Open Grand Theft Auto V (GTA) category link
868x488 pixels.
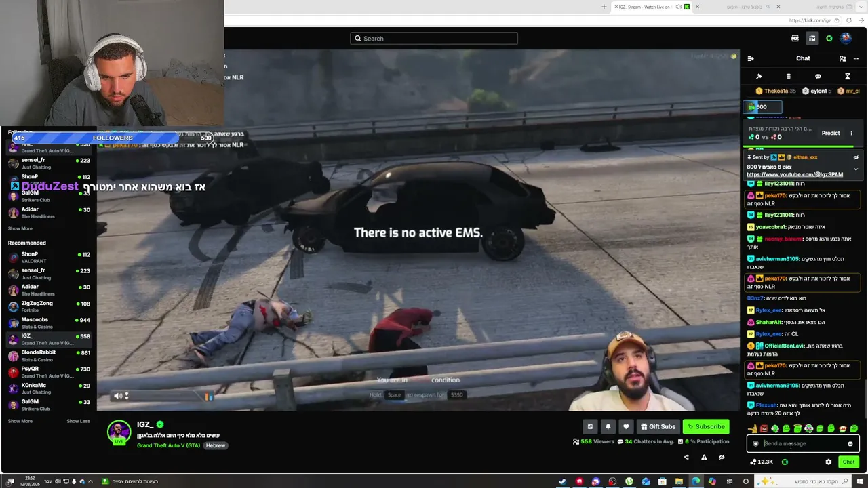pyautogui.click(x=168, y=445)
